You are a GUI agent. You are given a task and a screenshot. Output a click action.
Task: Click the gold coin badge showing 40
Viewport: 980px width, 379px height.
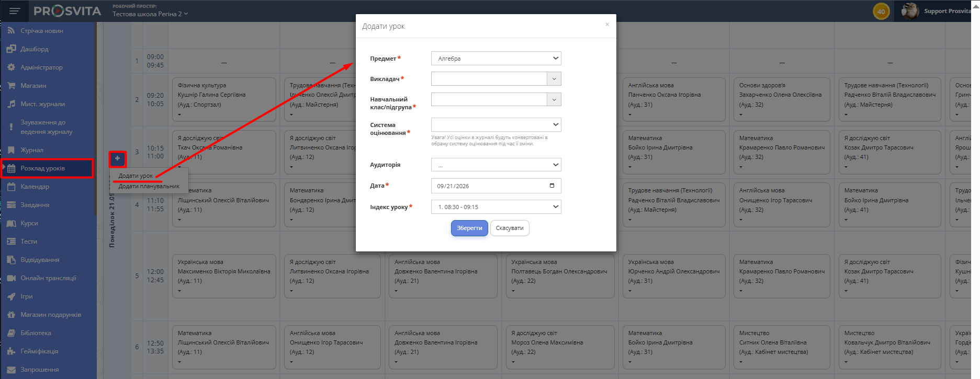[x=881, y=11]
